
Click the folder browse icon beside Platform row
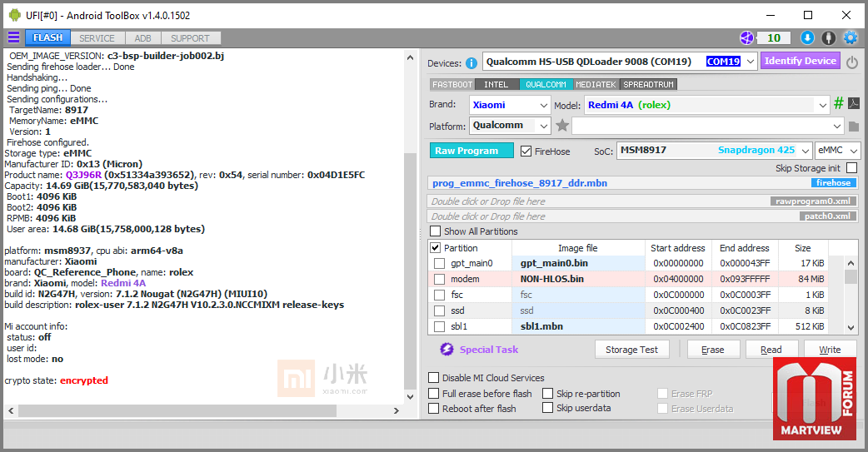[854, 127]
